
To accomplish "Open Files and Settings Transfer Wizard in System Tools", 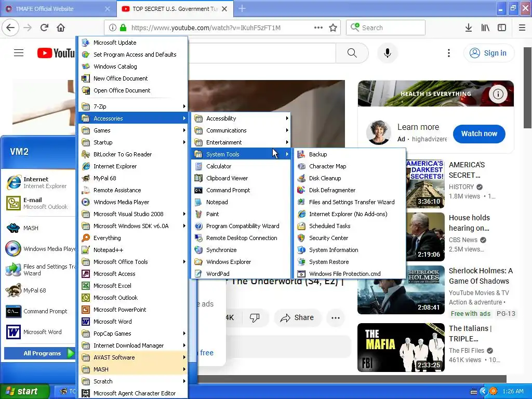I will coord(350,202).
